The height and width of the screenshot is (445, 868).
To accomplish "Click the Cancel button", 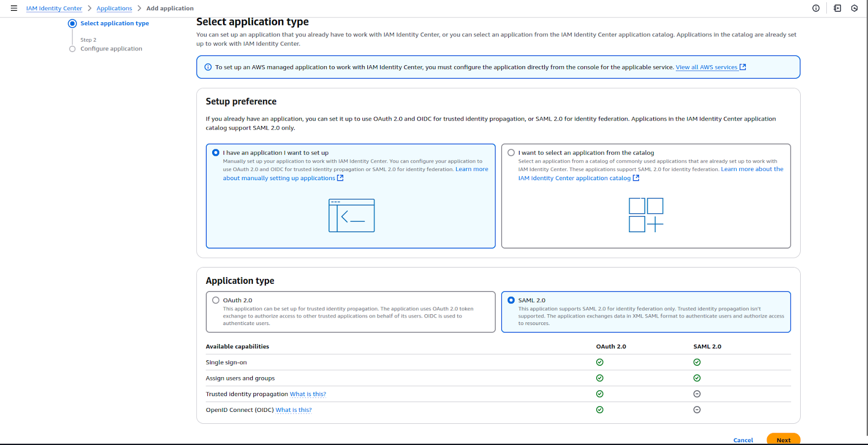I will click(x=743, y=440).
